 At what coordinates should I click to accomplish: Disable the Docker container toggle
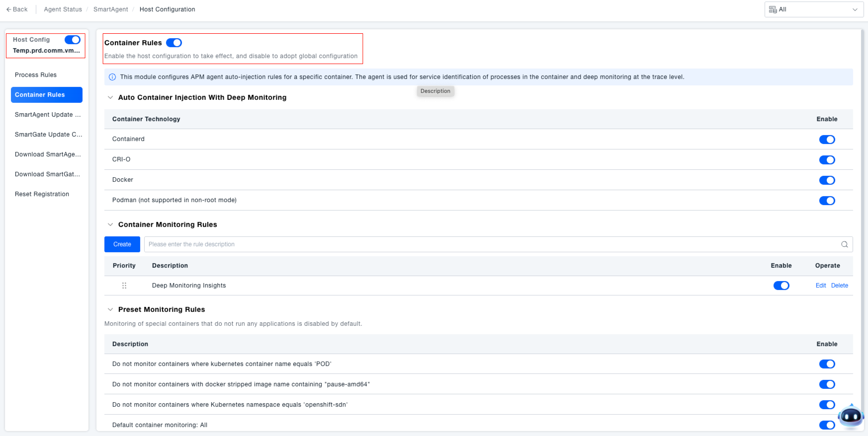[x=827, y=180]
